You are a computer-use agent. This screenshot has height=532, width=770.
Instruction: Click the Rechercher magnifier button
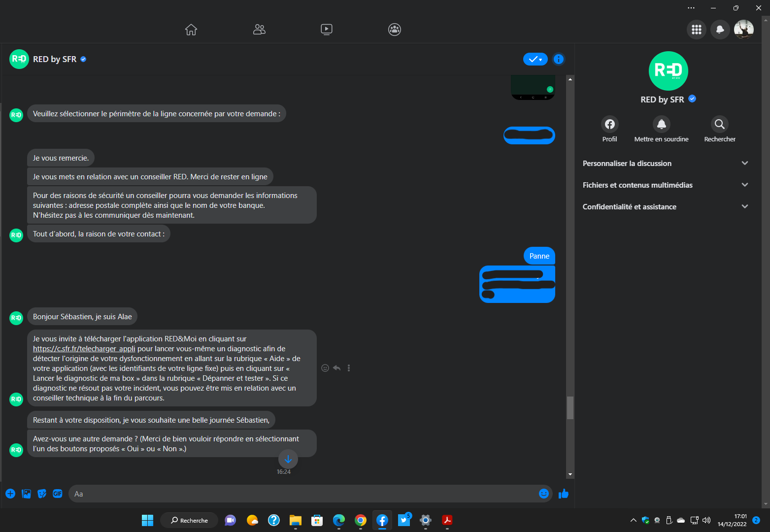(x=720, y=129)
